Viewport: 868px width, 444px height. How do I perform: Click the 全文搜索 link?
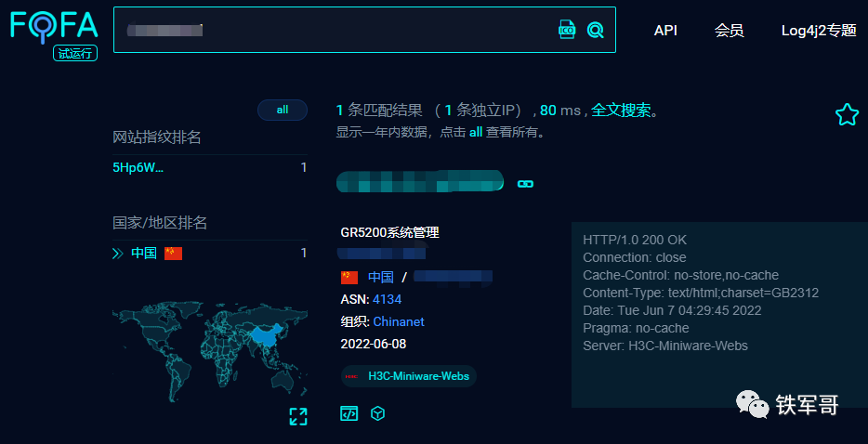(621, 111)
